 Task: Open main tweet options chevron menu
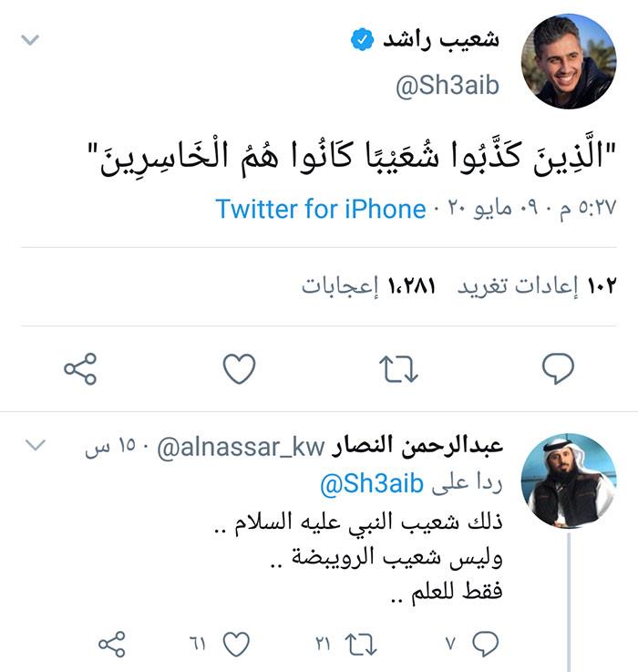pos(30,41)
